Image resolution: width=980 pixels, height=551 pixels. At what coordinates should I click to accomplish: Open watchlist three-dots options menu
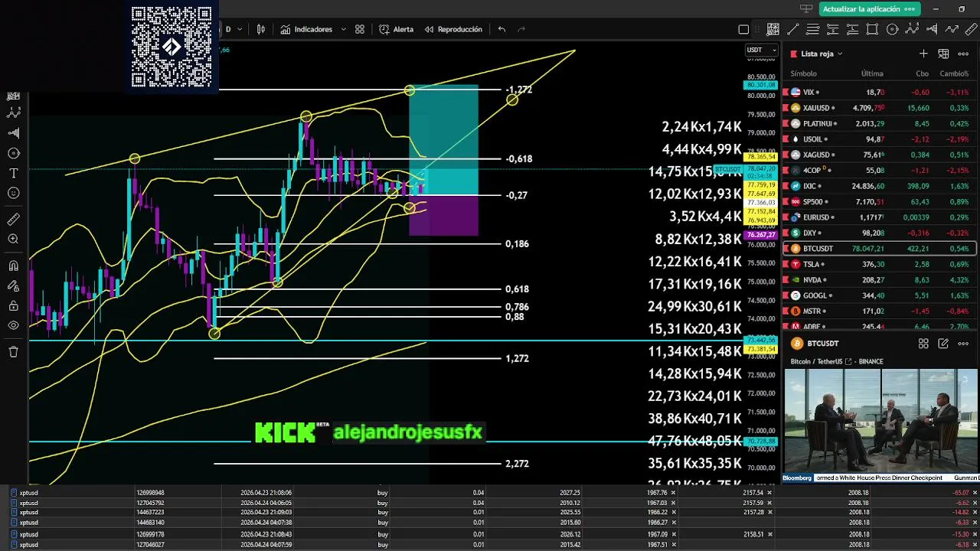click(x=963, y=54)
